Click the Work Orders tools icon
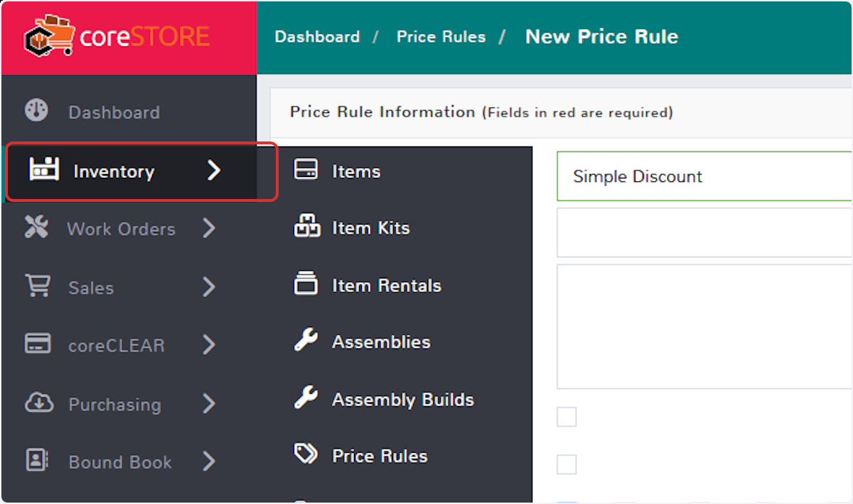 pos(36,227)
